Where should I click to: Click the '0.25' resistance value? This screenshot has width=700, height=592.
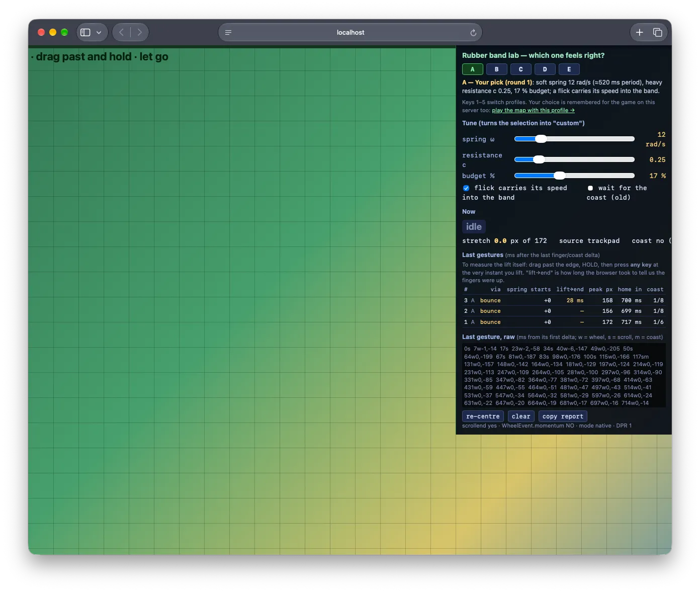657,160
